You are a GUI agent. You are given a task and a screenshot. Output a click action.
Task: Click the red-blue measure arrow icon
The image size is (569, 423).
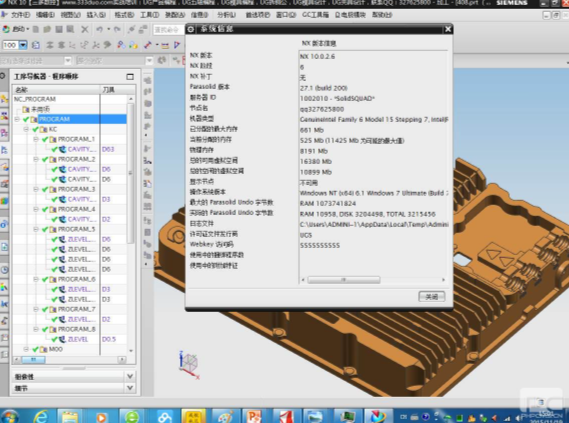point(148,45)
